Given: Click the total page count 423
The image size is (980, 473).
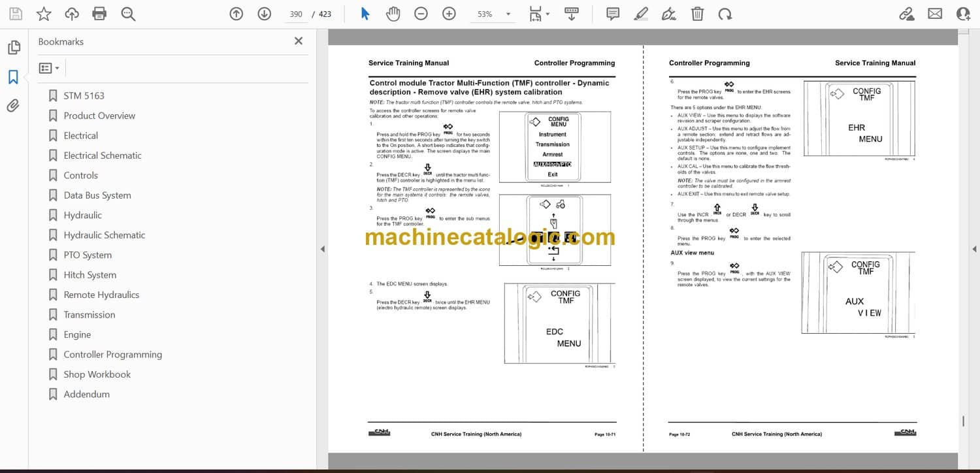Looking at the screenshot, I should pos(325,14).
